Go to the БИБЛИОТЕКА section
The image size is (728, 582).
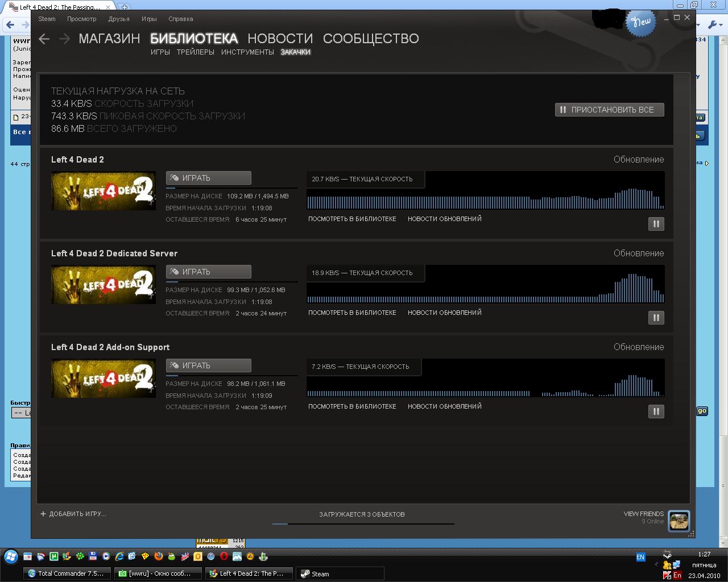click(x=194, y=39)
